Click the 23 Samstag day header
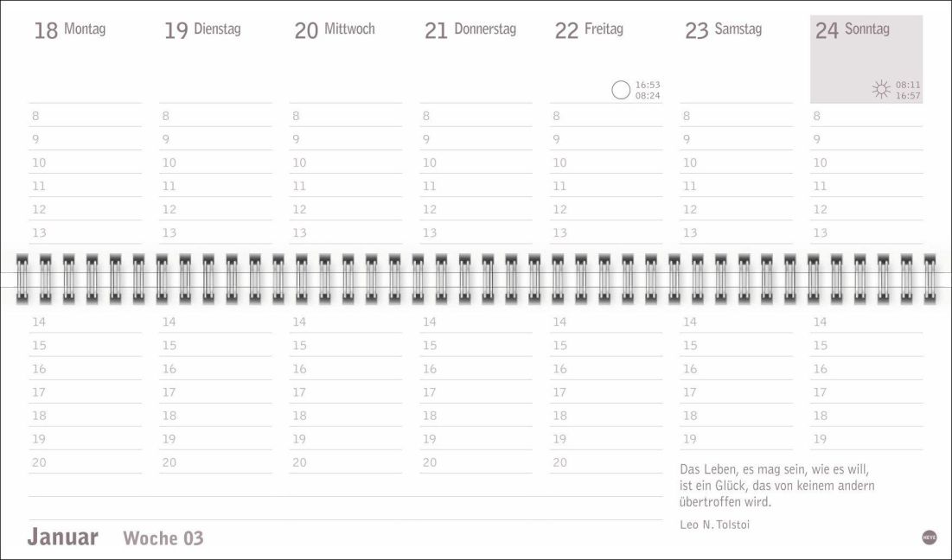This screenshot has height=560, width=952. [x=723, y=30]
